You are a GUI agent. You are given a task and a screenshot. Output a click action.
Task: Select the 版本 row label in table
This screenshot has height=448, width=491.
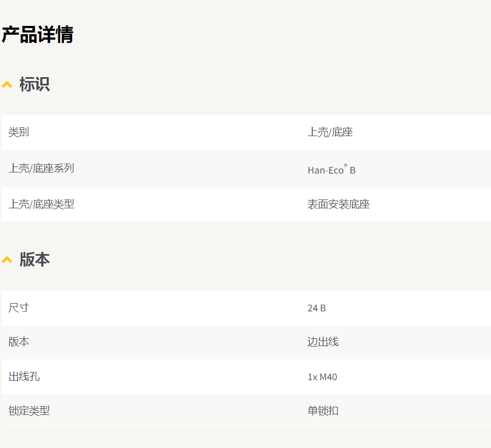point(19,342)
